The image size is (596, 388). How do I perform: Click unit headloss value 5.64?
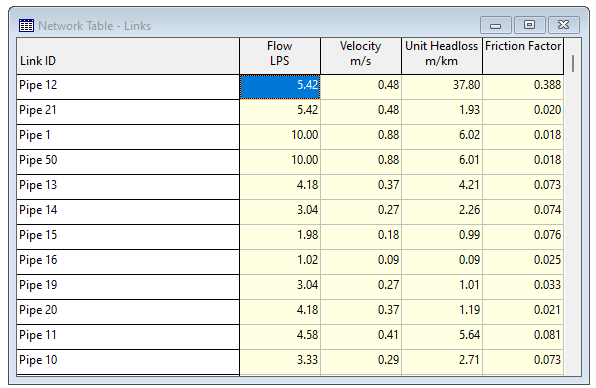tap(442, 337)
